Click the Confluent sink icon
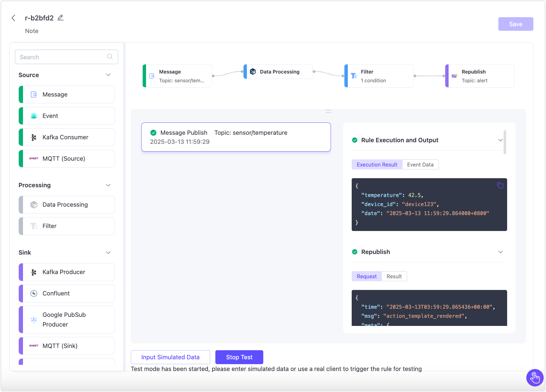The image size is (546, 392). point(34,294)
